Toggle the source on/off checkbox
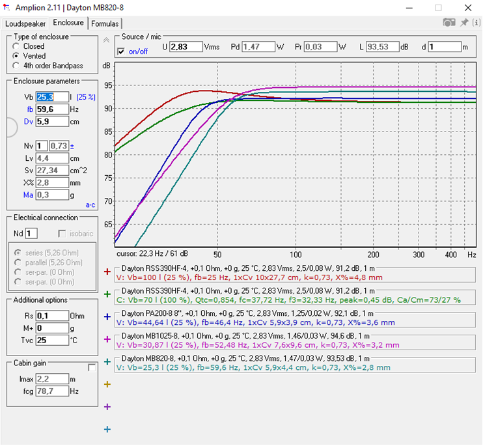The width and height of the screenshot is (483, 448). pos(121,51)
